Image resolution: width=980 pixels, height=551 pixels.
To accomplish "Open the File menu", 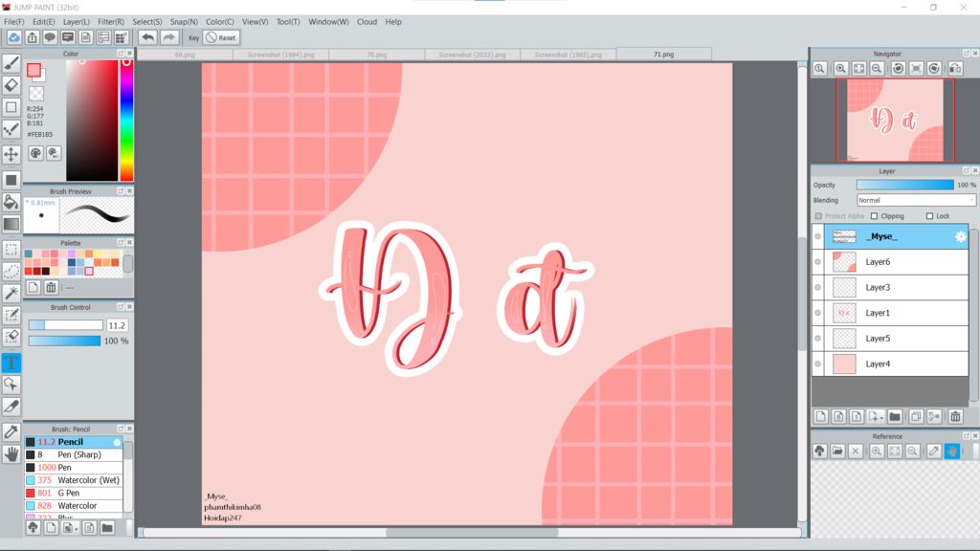I will (13, 22).
